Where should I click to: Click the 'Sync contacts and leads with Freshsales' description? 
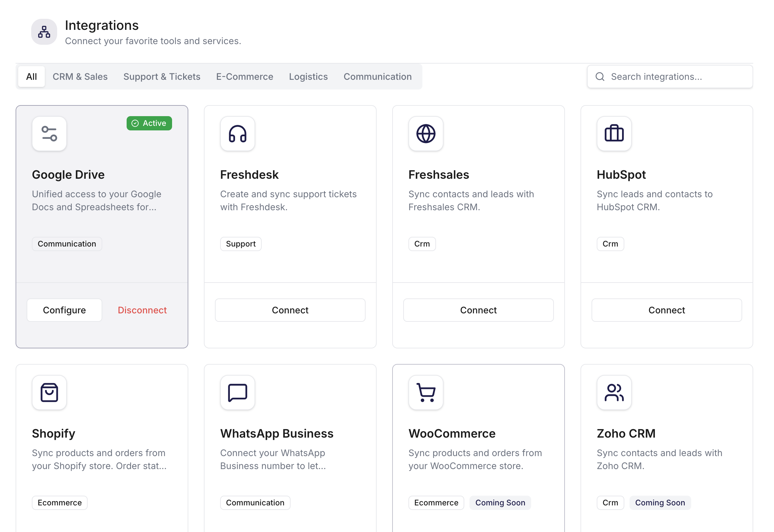click(x=471, y=200)
